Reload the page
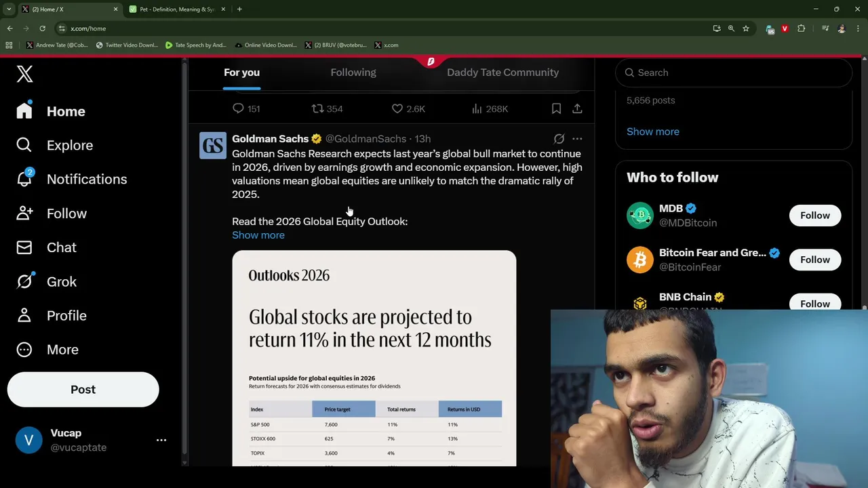Image resolution: width=868 pixels, height=488 pixels. coord(42,28)
